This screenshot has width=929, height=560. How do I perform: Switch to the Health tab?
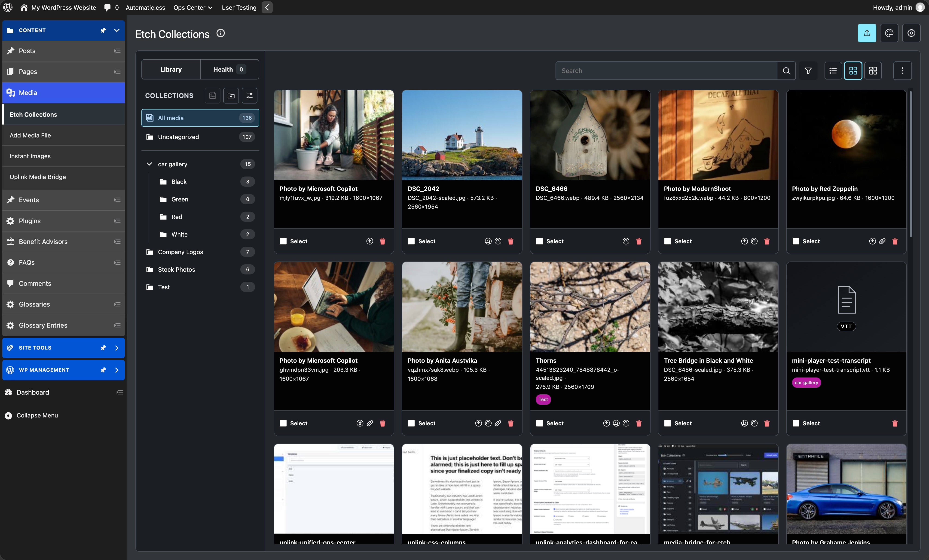[x=230, y=69]
